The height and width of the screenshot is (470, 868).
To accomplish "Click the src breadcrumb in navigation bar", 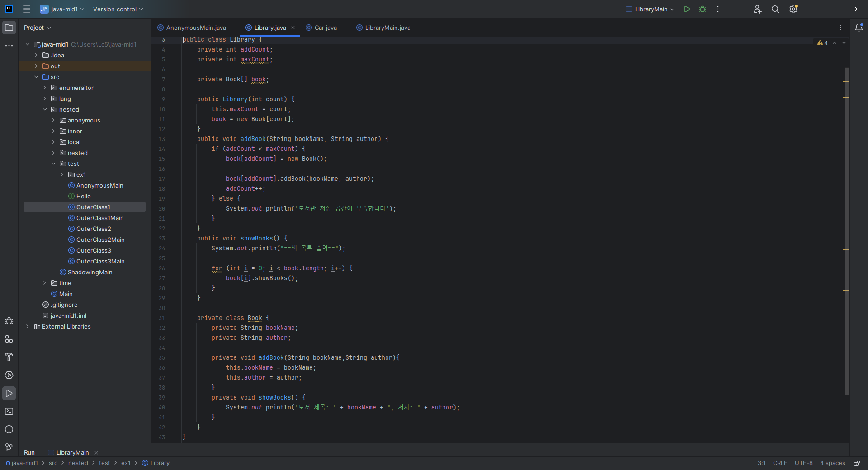I will [53, 463].
